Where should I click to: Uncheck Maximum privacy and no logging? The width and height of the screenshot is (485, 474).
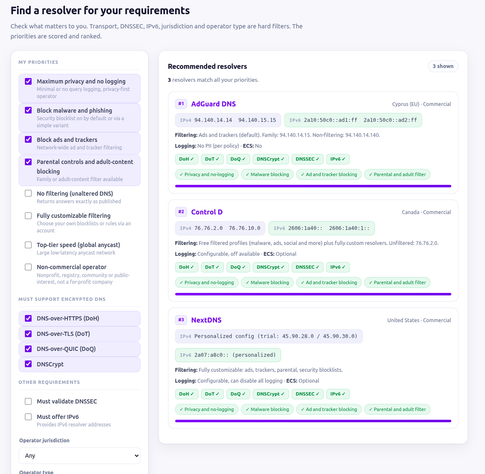pyautogui.click(x=28, y=81)
